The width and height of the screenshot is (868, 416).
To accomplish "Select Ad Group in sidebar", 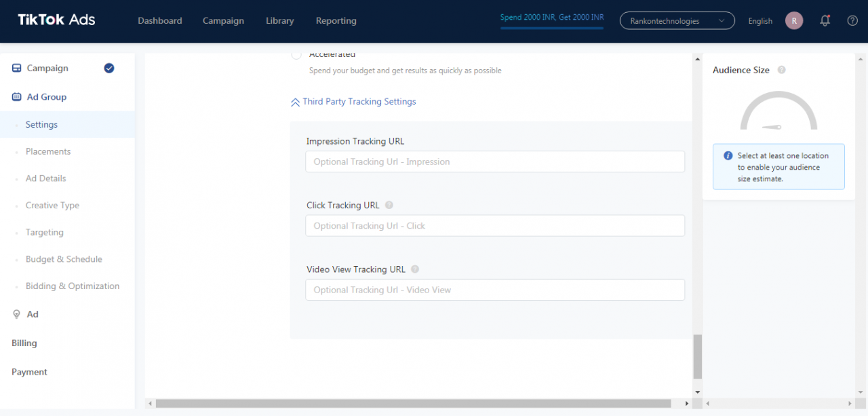I will tap(47, 97).
